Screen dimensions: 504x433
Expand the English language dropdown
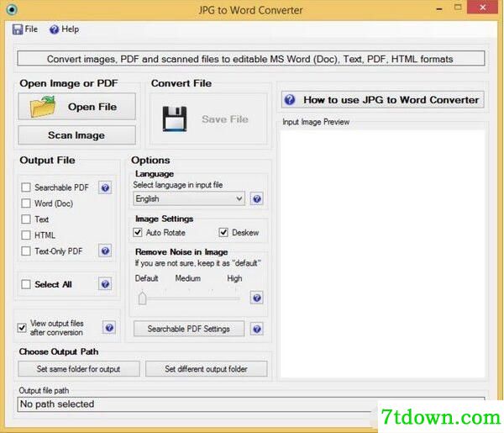coord(189,198)
